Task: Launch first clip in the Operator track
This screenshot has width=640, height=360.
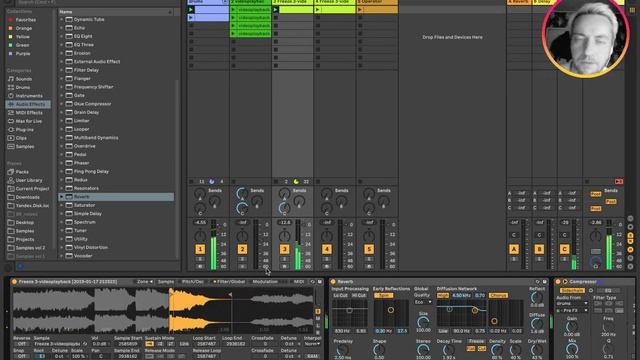Action: pyautogui.click(x=360, y=9)
